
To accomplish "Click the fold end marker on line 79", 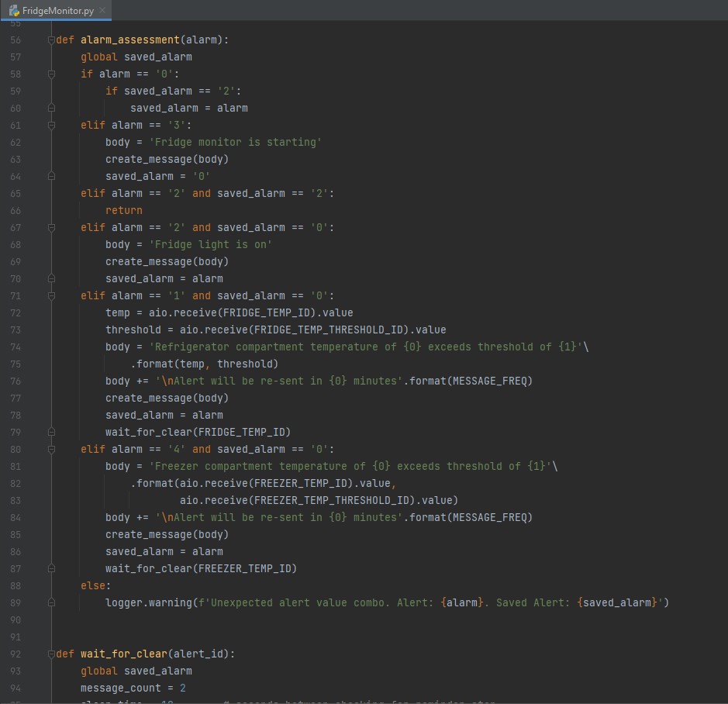I will (x=51, y=433).
